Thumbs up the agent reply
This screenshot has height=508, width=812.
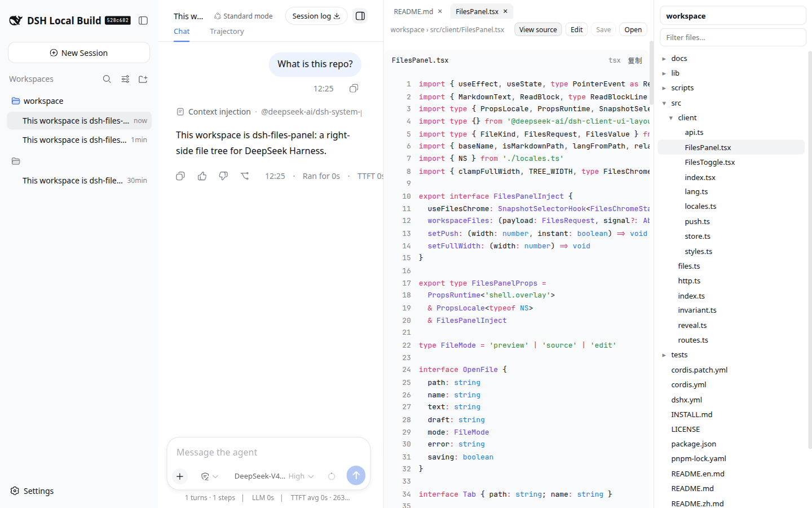tap(202, 176)
